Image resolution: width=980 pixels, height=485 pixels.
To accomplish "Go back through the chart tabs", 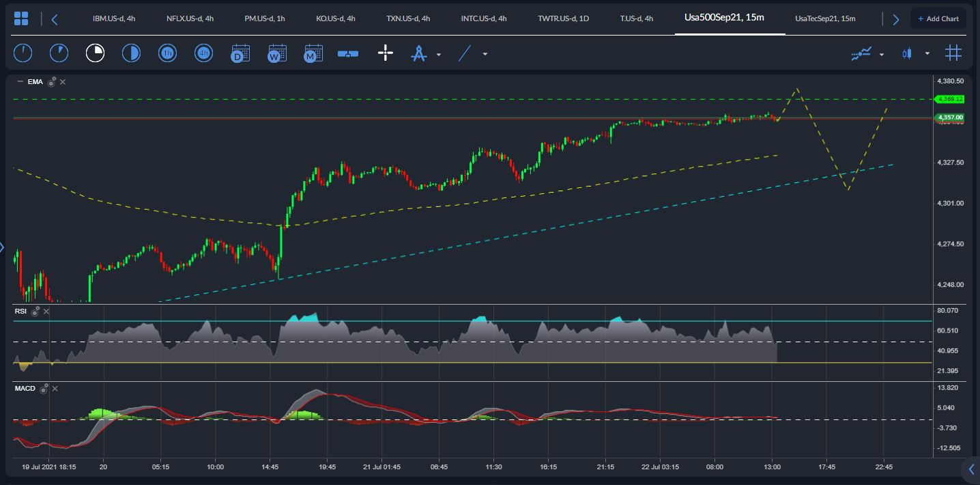I will click(55, 19).
